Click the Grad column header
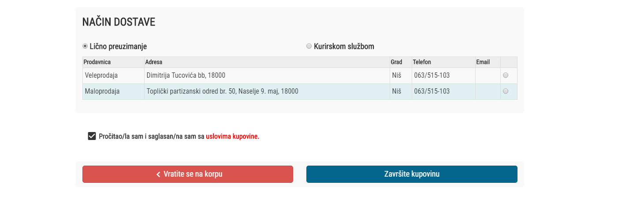644x208 pixels. click(x=396, y=62)
